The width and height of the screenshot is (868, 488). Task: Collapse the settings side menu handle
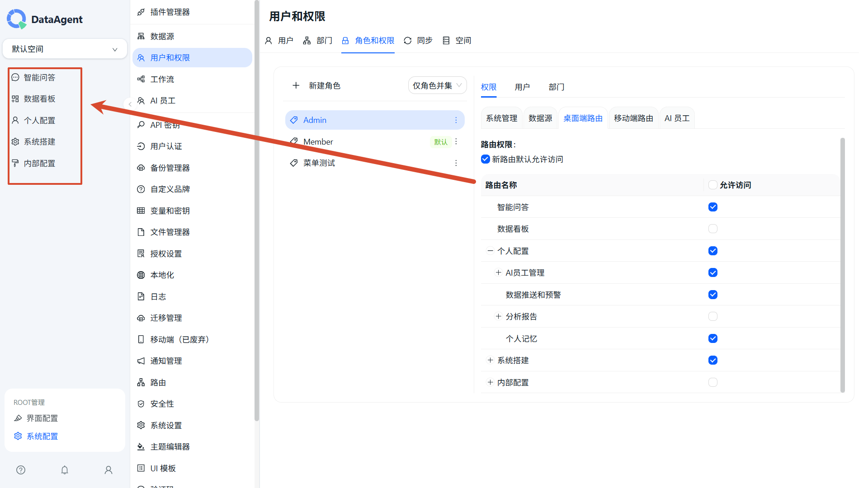130,104
